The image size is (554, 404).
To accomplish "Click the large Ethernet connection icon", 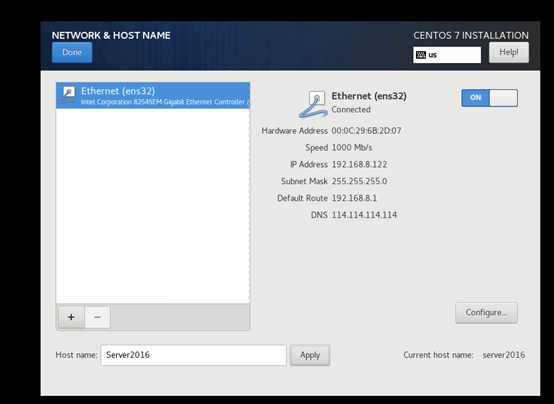I will click(312, 104).
